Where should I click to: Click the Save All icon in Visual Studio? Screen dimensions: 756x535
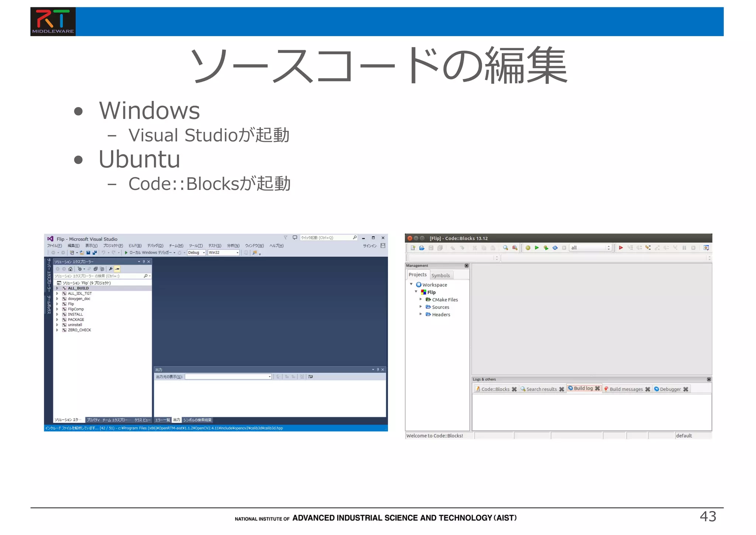click(x=95, y=253)
